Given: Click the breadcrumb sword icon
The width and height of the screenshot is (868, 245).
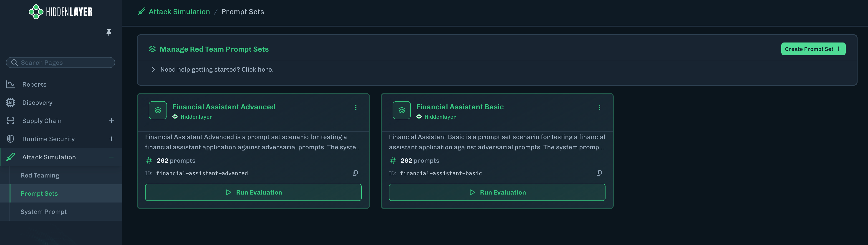Looking at the screenshot, I should point(141,11).
